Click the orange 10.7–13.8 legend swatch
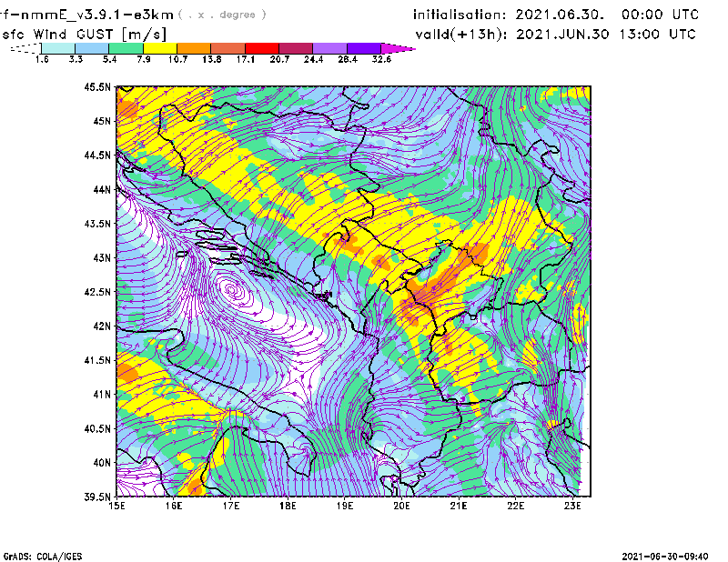This screenshot has height=562, width=728. point(194,48)
